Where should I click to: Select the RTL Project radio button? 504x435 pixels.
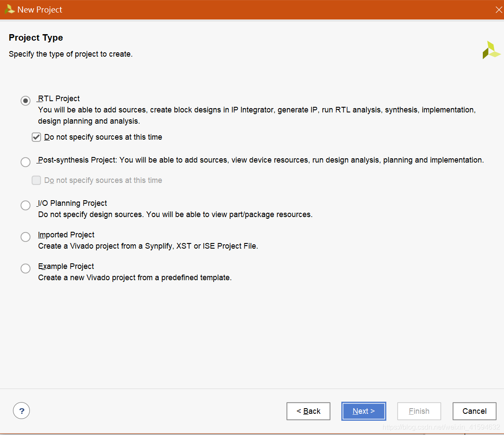click(26, 101)
